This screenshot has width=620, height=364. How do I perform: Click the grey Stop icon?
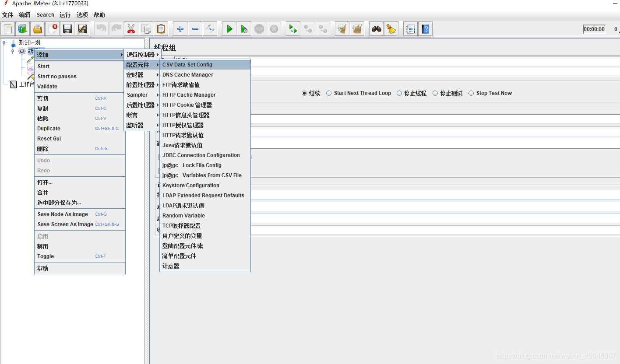tap(259, 29)
